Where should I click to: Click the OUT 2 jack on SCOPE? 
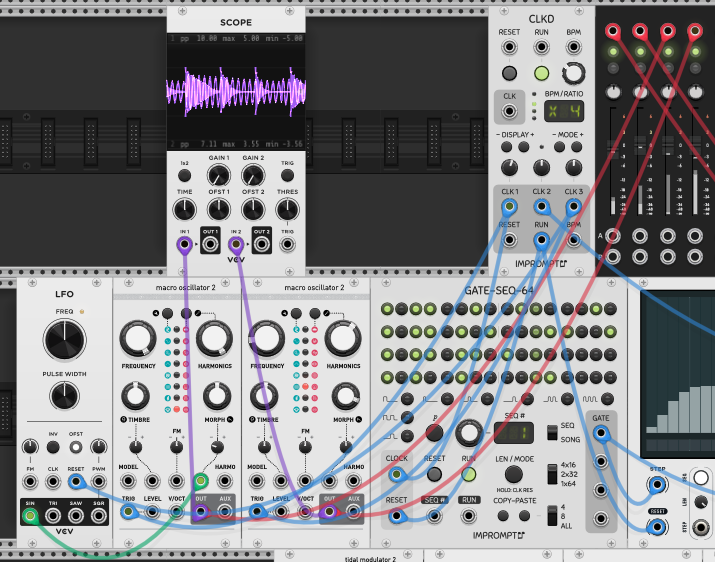tap(262, 245)
